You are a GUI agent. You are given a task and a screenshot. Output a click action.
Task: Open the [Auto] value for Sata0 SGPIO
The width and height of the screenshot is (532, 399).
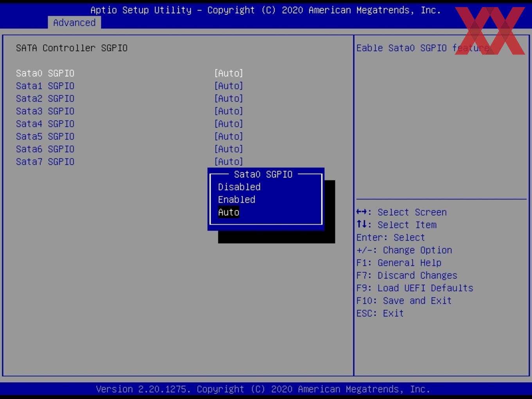coord(228,73)
